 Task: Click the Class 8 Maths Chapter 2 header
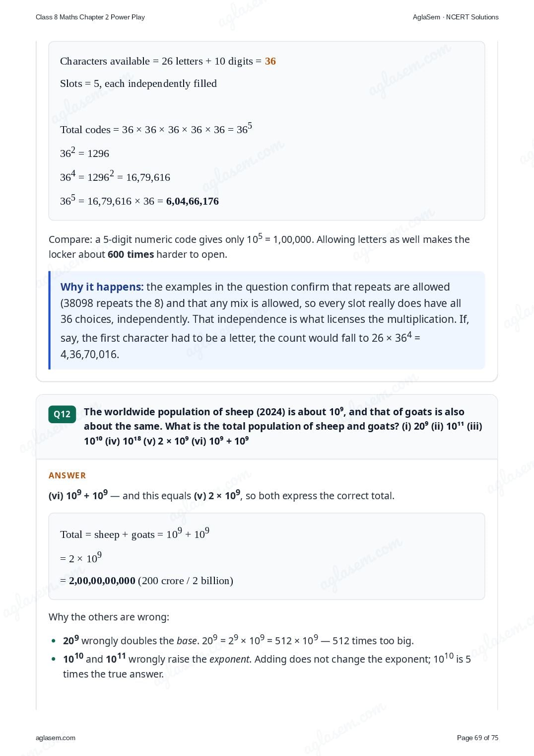click(x=90, y=17)
